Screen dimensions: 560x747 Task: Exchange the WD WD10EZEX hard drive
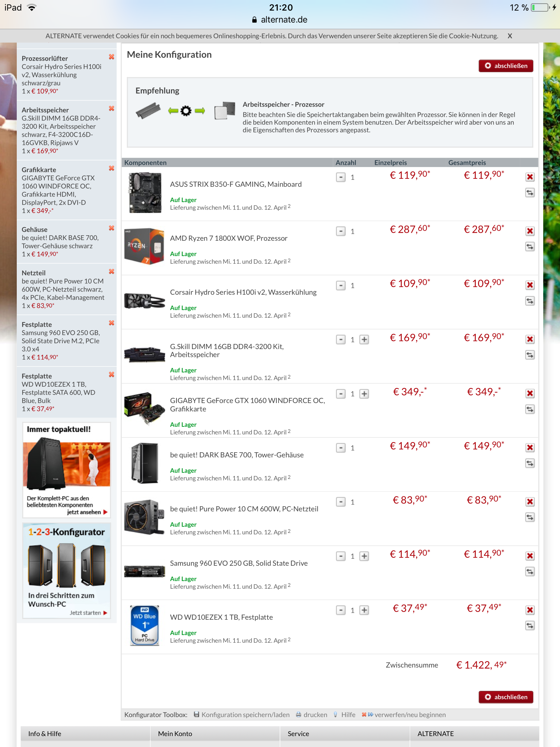[530, 626]
